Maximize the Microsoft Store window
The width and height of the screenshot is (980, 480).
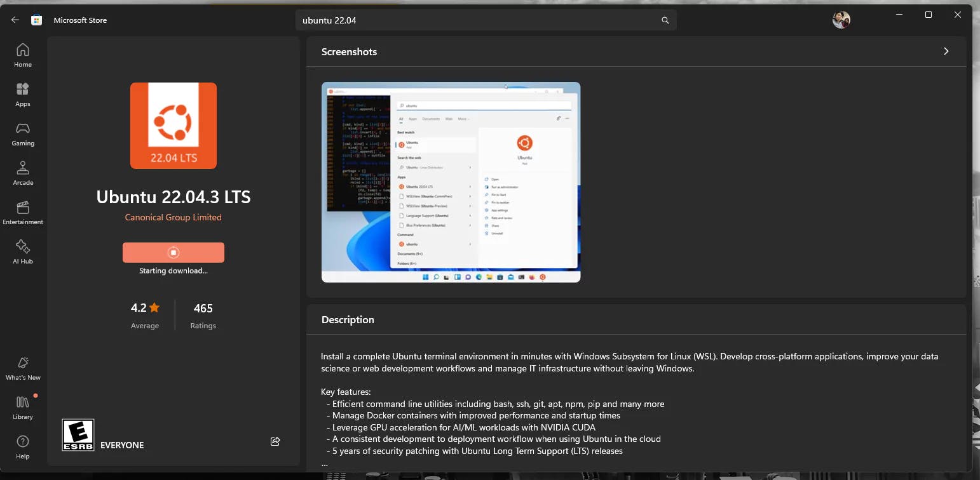[929, 15]
